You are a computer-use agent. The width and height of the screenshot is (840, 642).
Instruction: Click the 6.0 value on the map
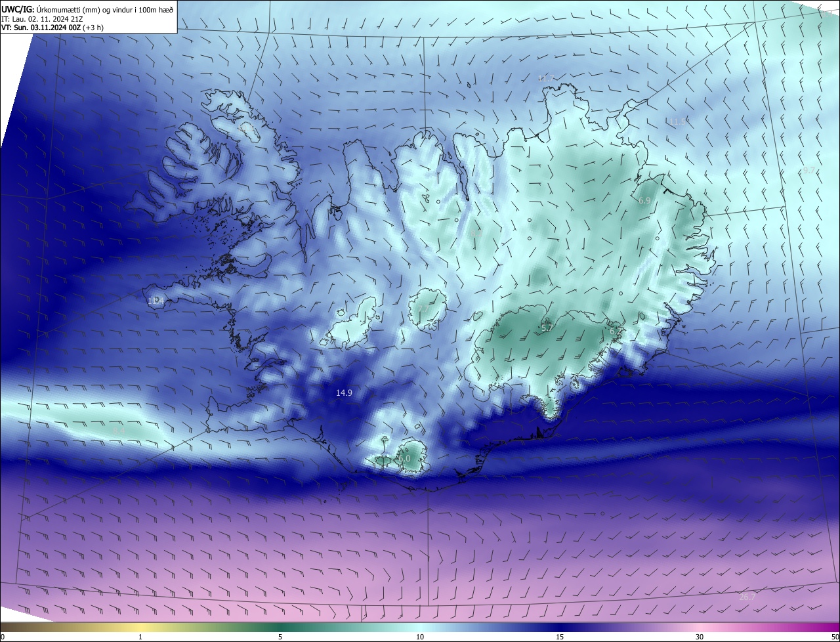(404, 458)
